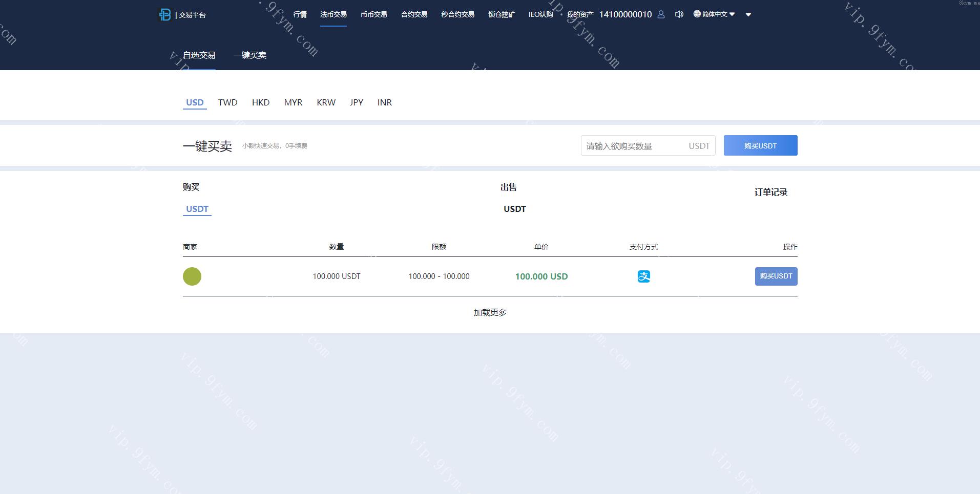Image resolution: width=980 pixels, height=494 pixels.
Task: Click the Alipay payment icon
Action: (643, 276)
